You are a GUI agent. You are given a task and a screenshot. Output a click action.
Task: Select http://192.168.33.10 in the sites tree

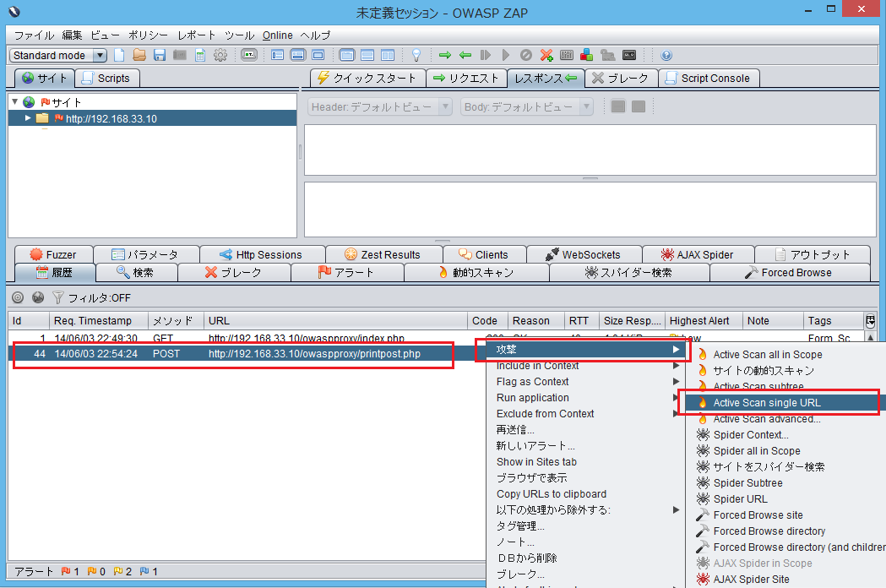[111, 119]
